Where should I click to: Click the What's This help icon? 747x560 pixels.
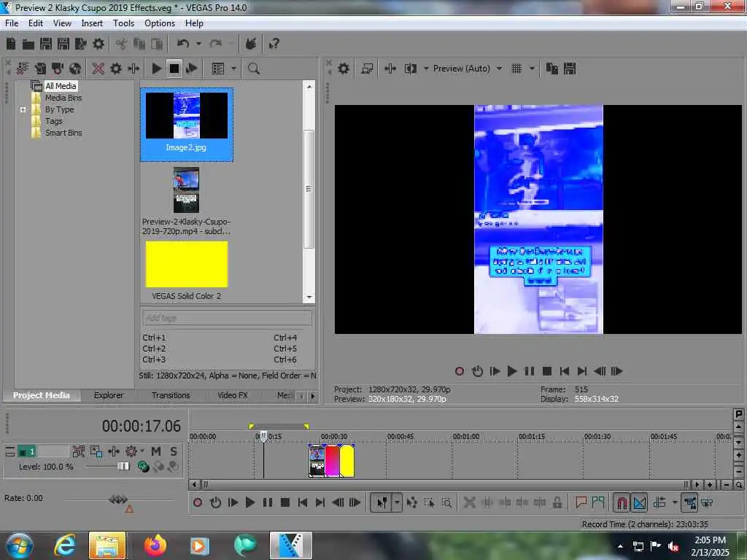pyautogui.click(x=274, y=44)
